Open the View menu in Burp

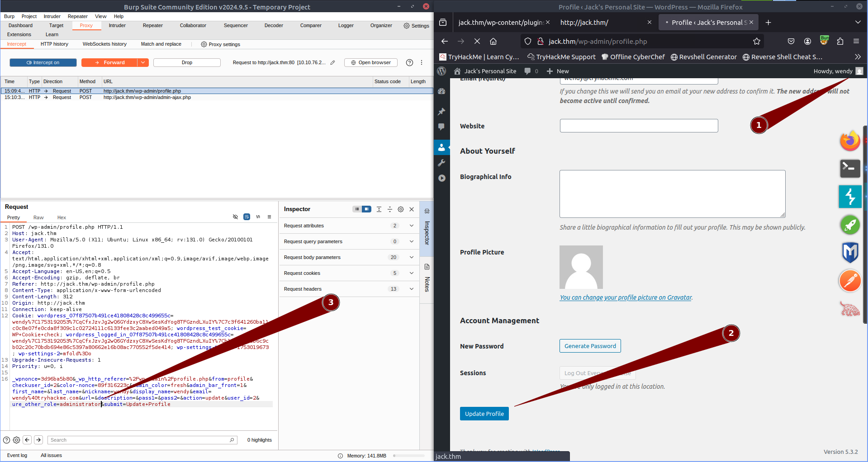tap(100, 16)
